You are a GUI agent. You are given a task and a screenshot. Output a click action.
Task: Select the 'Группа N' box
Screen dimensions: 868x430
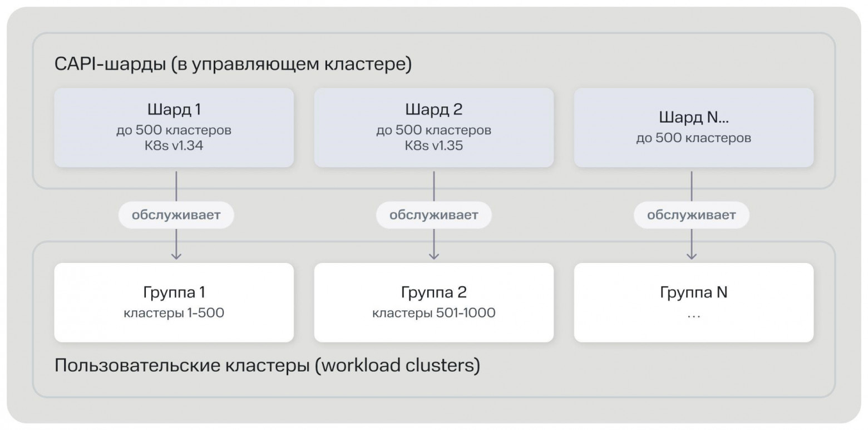click(x=694, y=302)
